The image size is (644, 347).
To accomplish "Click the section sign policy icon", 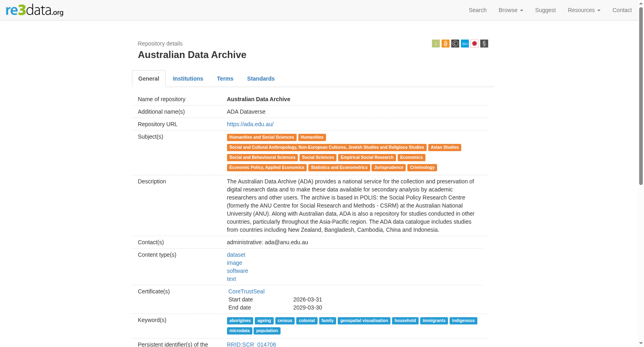I will (x=484, y=44).
